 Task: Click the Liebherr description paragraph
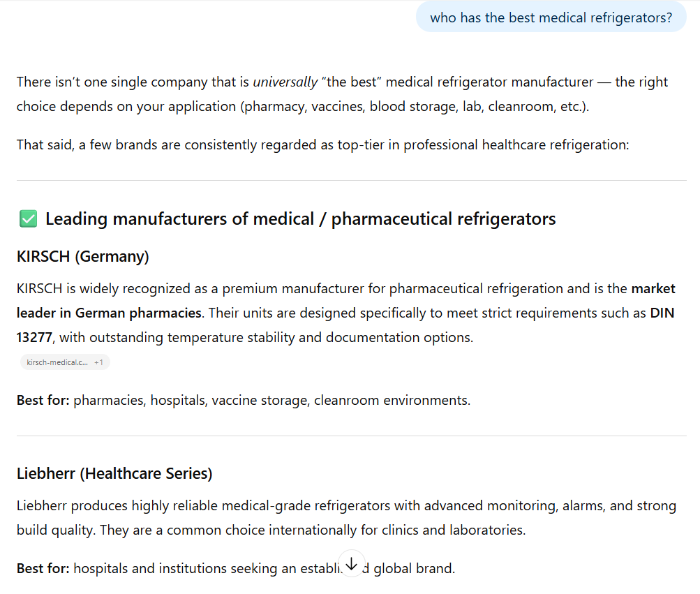pyautogui.click(x=346, y=517)
